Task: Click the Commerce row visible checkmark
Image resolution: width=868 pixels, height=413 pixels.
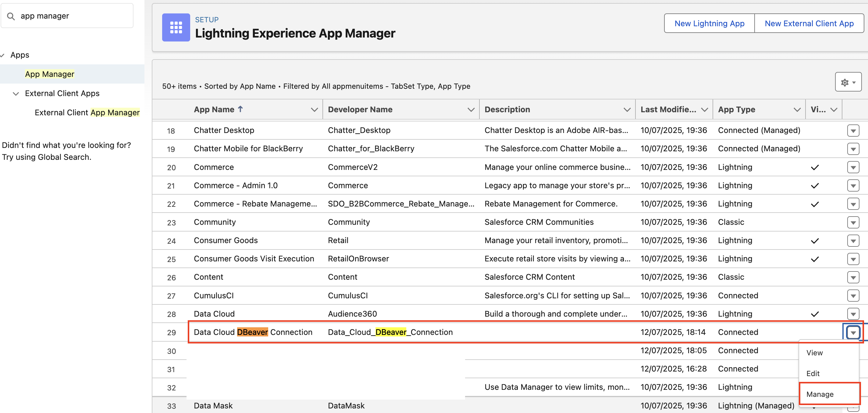Action: click(x=814, y=167)
